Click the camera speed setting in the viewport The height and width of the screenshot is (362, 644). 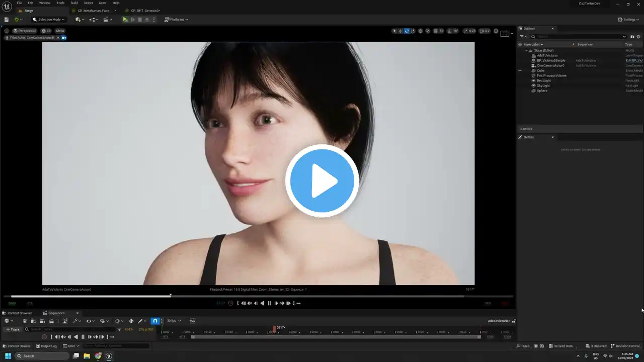(x=485, y=31)
